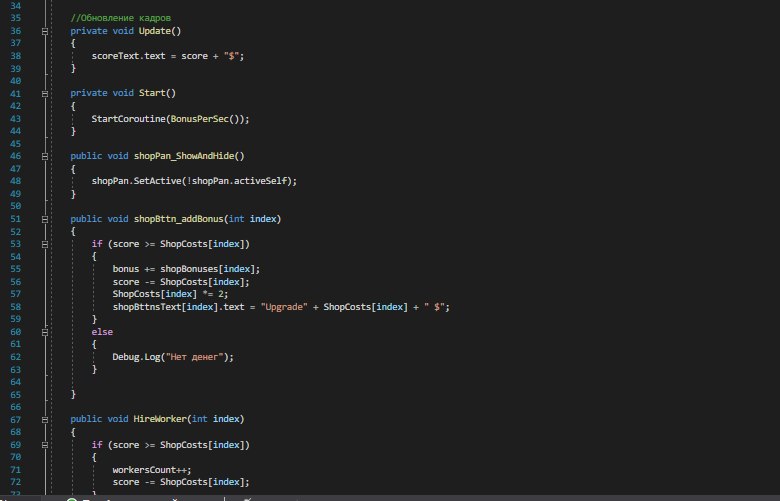The width and height of the screenshot is (780, 501).
Task: Click line number 71 in the gutter
Action: click(x=15, y=470)
